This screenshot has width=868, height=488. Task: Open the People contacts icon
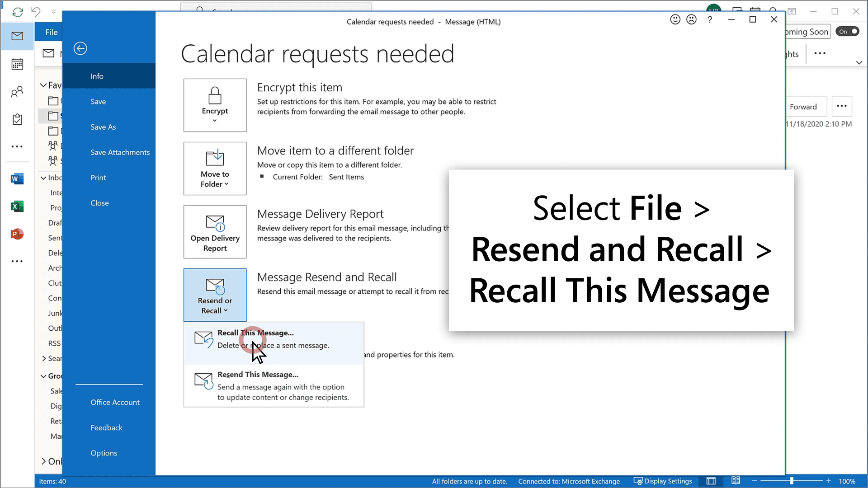click(x=17, y=92)
